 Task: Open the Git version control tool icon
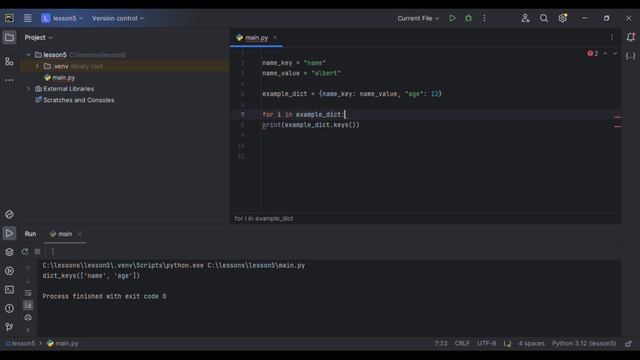(9, 327)
